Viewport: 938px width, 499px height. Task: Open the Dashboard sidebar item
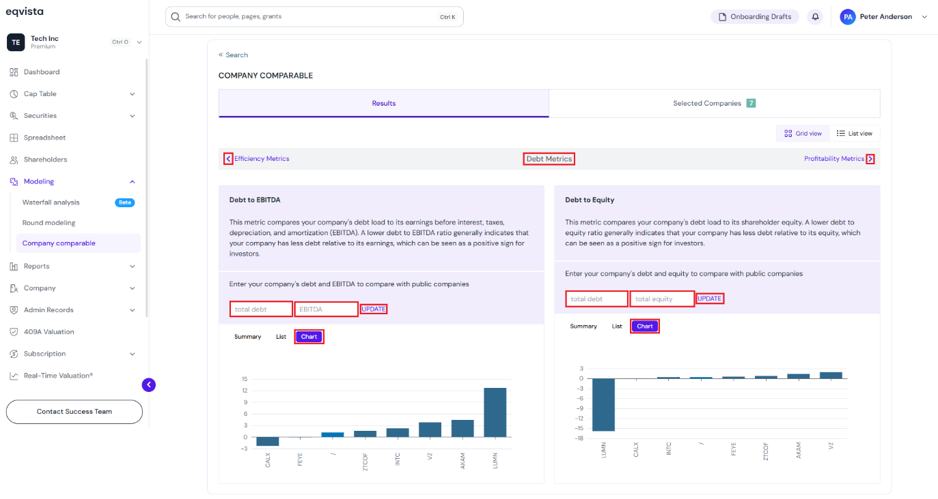click(41, 72)
